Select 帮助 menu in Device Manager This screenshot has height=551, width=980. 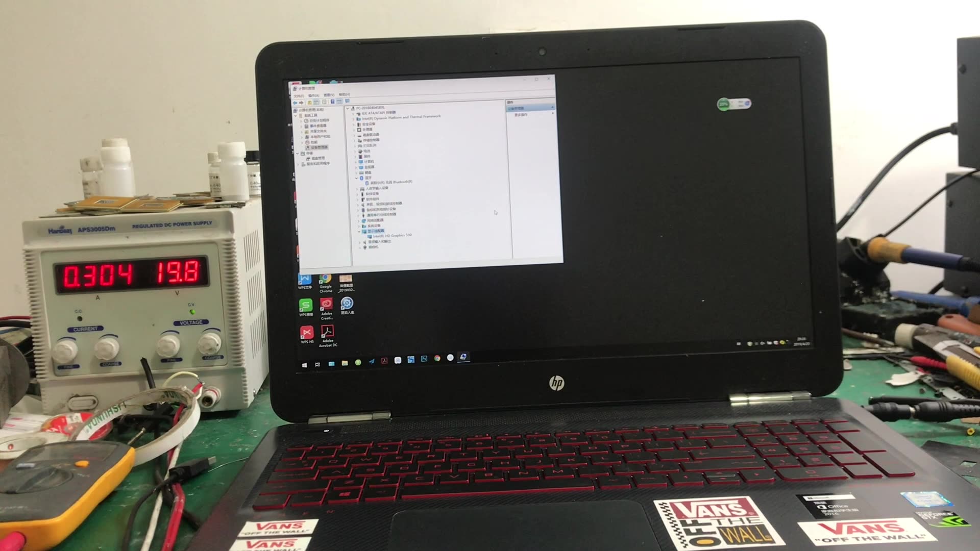coord(344,93)
